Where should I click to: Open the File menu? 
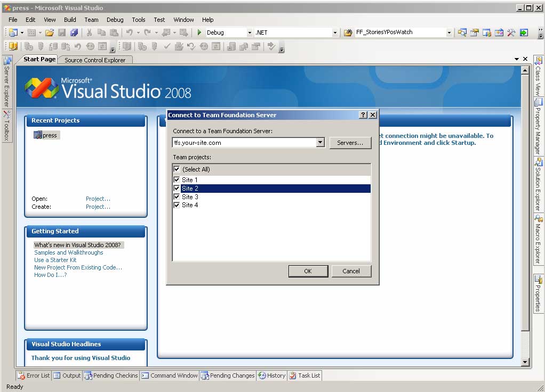pos(13,20)
